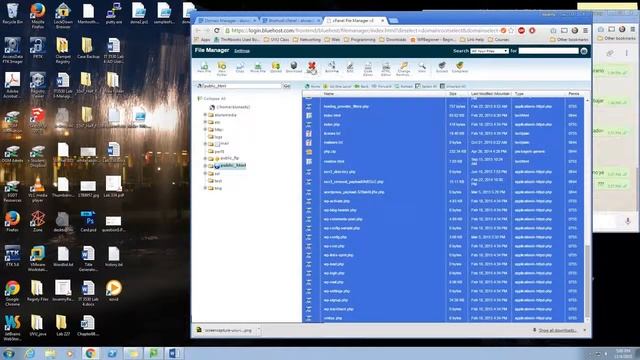Screen dimensions: 640x360
Task: Click the bookmark star in address bar
Action: click(511, 31)
